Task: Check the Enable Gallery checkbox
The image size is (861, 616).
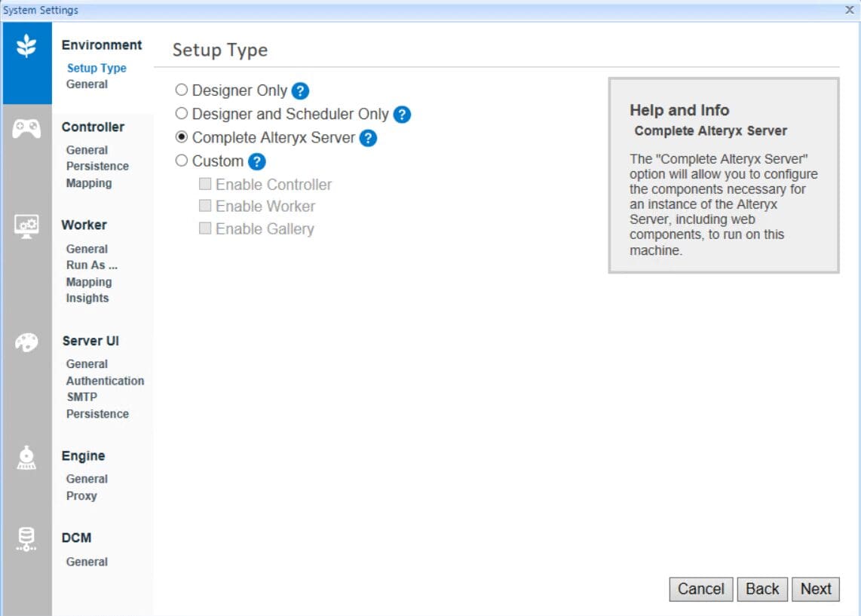Action: tap(204, 228)
